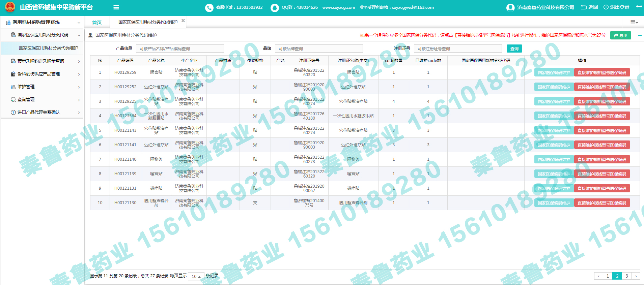Click the return arrow icon labeled 返回
Image resolution: width=644 pixels, height=285 pixels.
tap(584, 7)
